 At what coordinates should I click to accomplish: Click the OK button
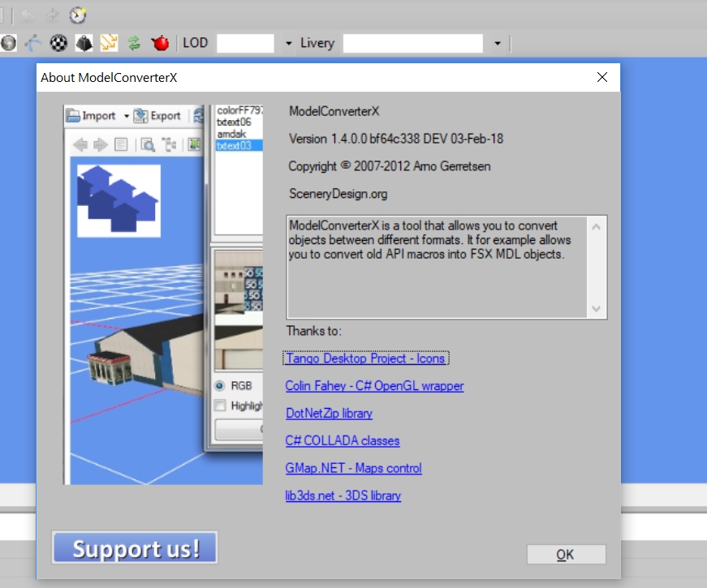point(566,554)
